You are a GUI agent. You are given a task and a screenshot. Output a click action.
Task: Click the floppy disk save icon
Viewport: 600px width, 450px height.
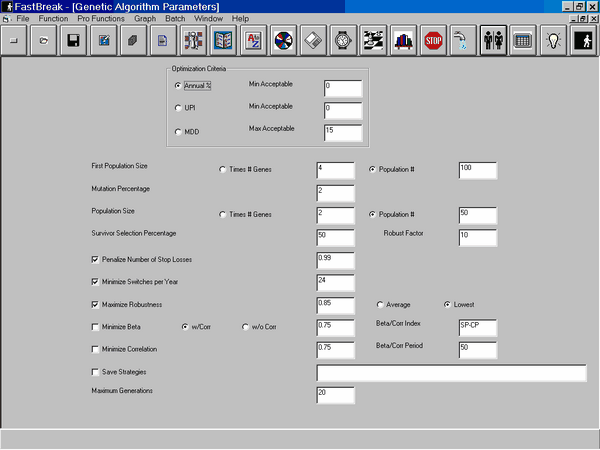pyautogui.click(x=73, y=42)
